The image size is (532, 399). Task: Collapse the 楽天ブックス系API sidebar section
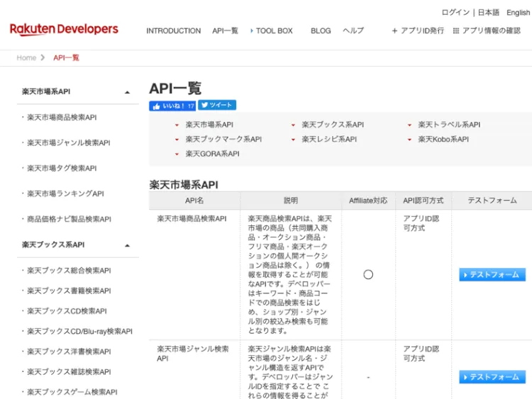127,245
